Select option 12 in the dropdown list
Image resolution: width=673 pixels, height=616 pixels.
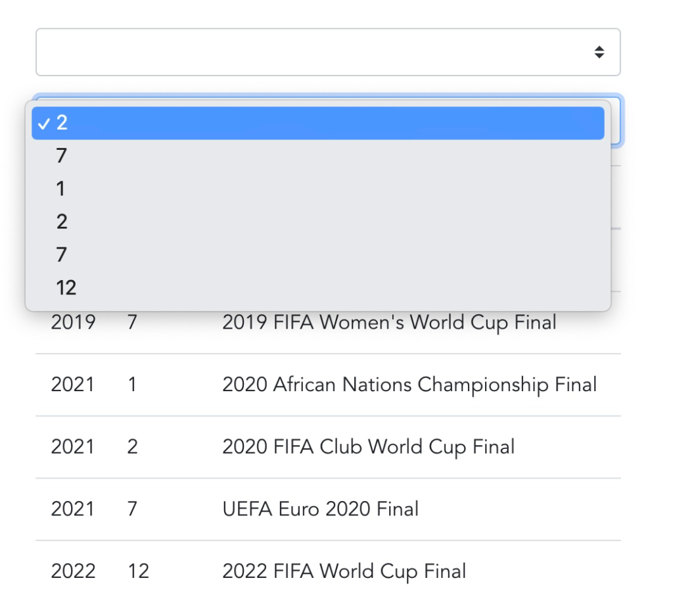(x=317, y=288)
